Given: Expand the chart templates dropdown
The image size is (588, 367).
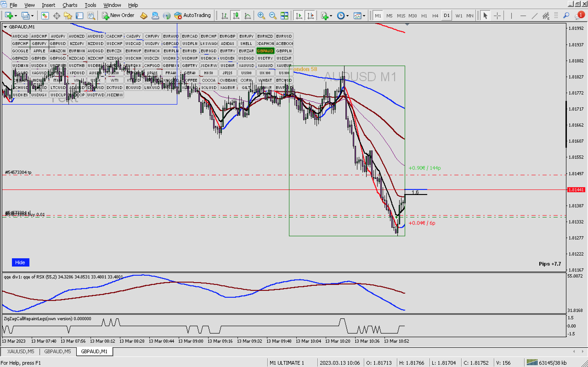Looking at the screenshot, I should [x=364, y=16].
